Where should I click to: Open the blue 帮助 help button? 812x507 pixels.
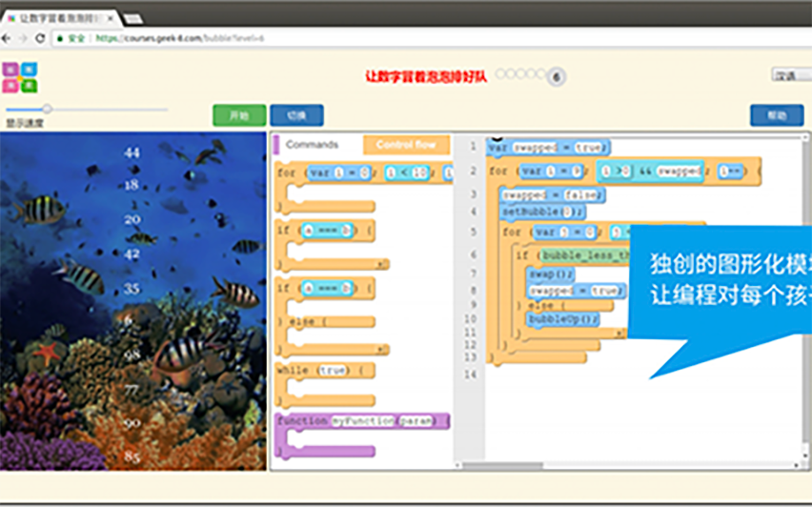tap(776, 115)
